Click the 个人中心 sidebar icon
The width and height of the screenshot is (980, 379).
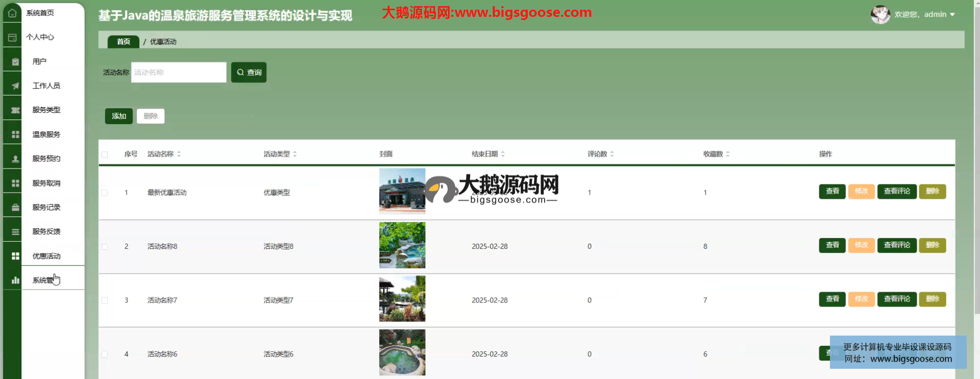pyautogui.click(x=12, y=37)
